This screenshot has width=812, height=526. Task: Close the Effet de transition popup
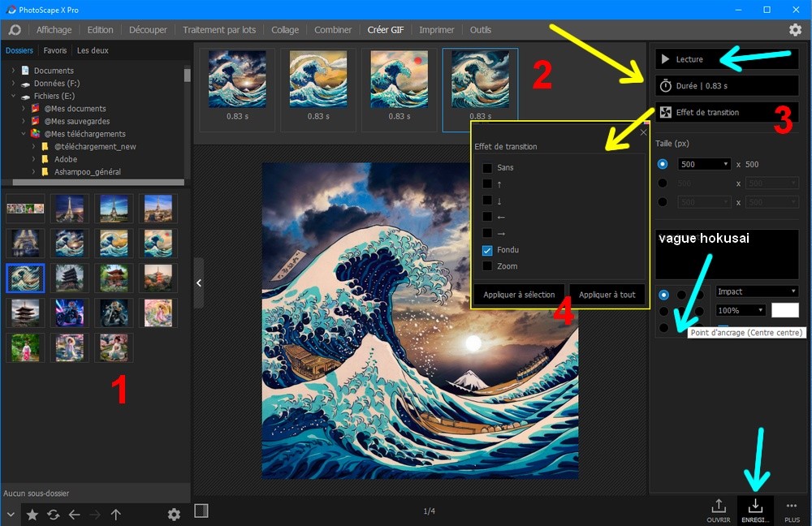(643, 132)
